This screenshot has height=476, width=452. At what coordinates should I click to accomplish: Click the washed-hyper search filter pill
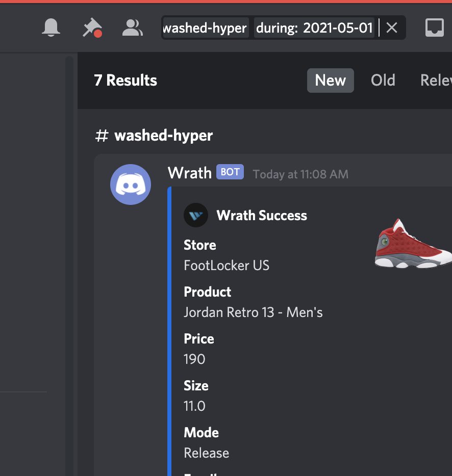[x=205, y=28]
